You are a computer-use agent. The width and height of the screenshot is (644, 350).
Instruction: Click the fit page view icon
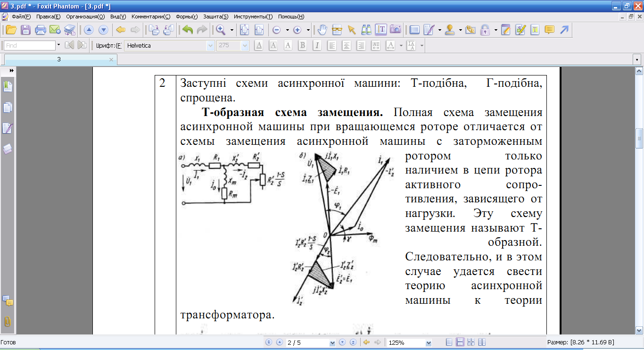244,30
